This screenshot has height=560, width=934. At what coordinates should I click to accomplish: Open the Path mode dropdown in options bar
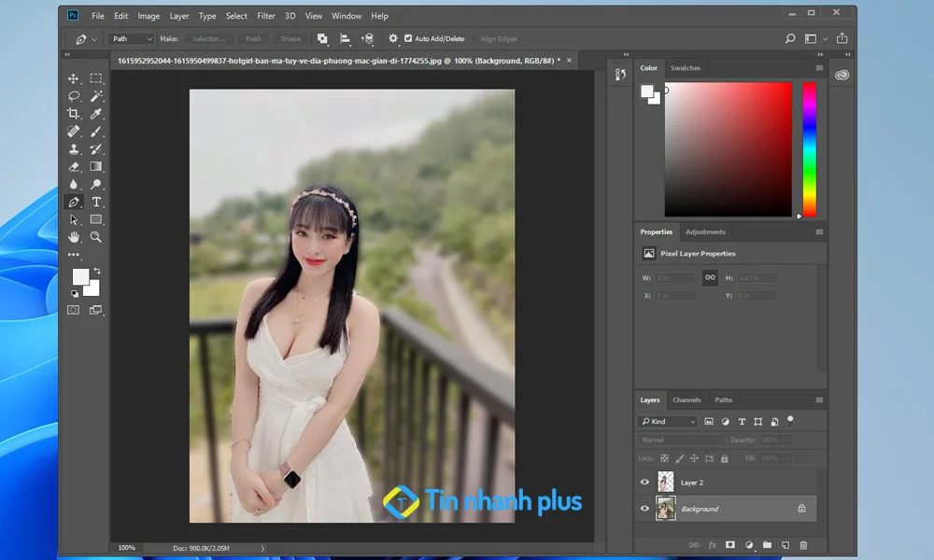point(130,38)
